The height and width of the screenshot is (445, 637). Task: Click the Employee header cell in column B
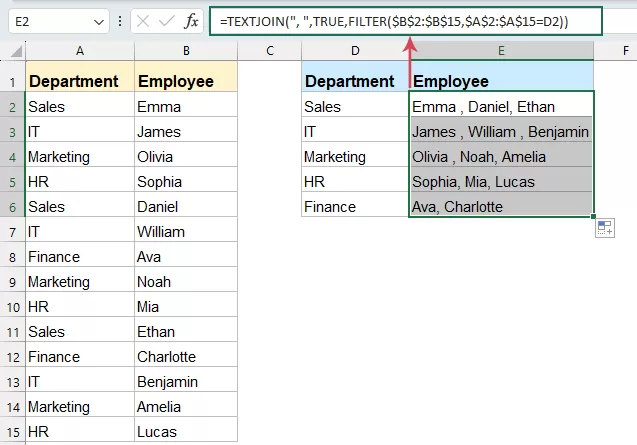[186, 76]
